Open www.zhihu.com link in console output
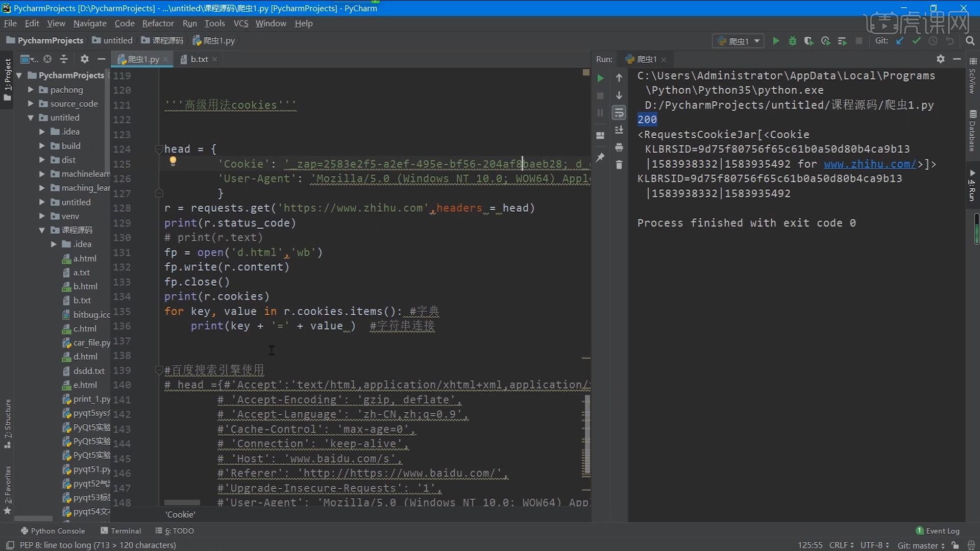 [870, 164]
